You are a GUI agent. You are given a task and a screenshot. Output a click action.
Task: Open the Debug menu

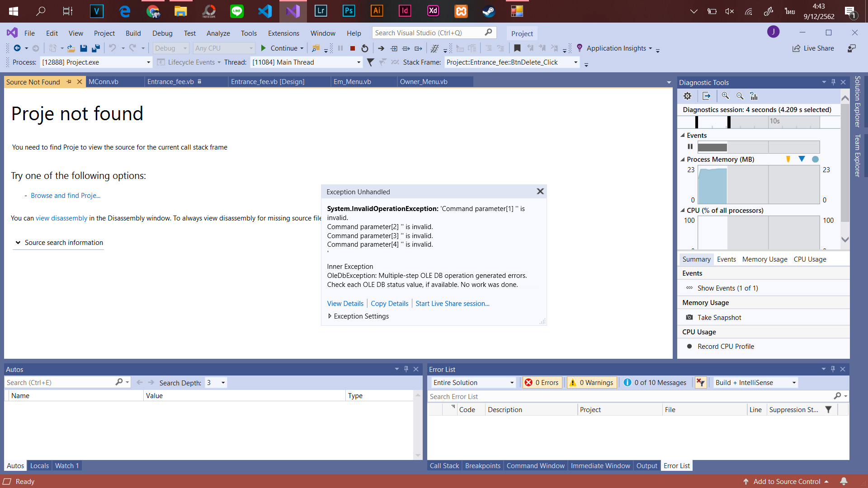click(162, 33)
